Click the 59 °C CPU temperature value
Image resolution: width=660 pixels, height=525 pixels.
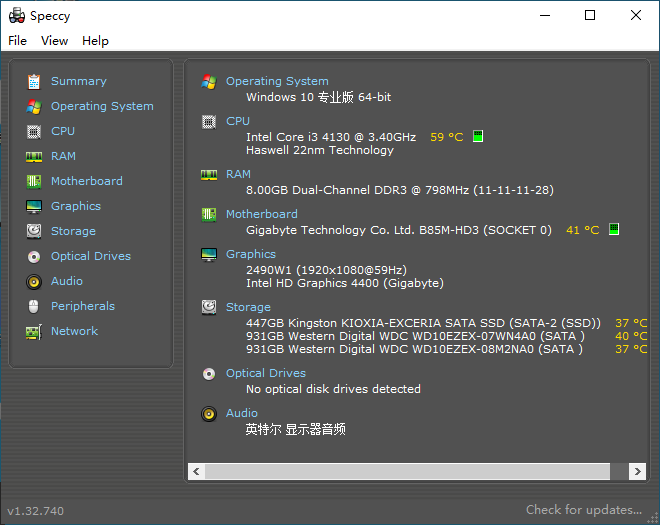pos(447,137)
